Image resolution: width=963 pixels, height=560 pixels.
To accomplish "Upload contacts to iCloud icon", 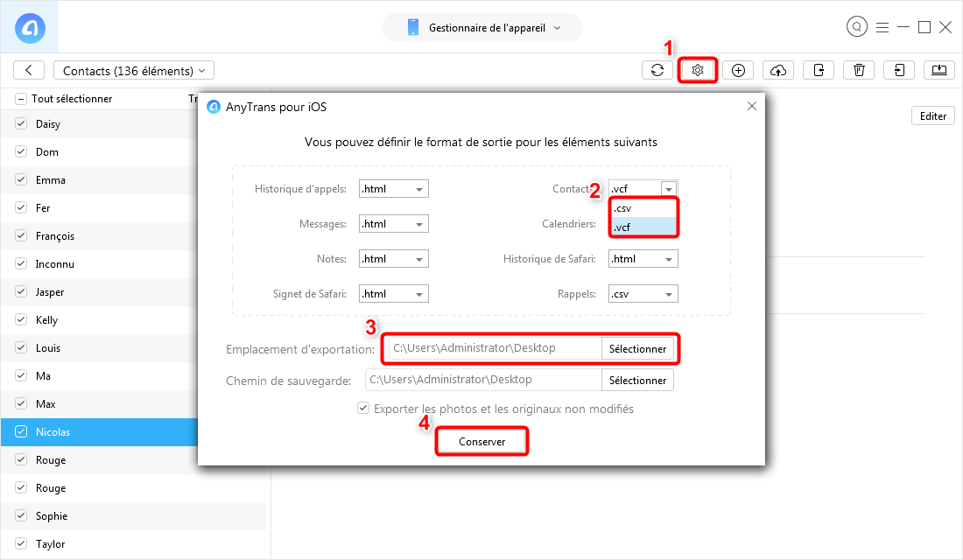I will [x=778, y=70].
